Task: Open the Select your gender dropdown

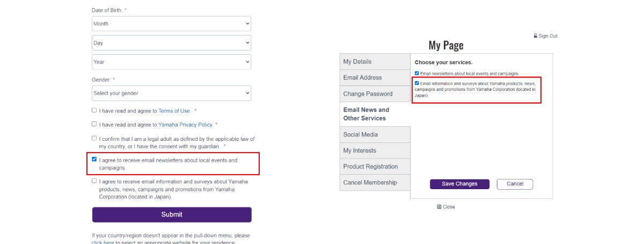Action: tap(171, 93)
